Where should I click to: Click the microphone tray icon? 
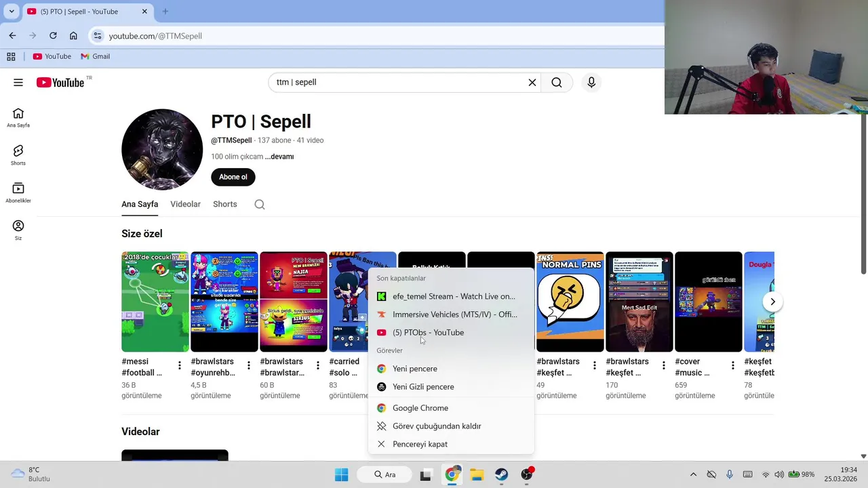[x=730, y=474]
